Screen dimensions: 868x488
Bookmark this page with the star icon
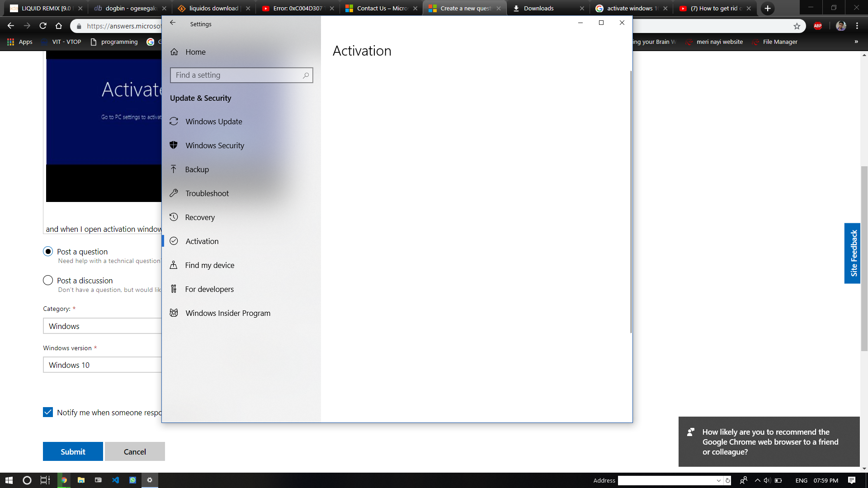[x=797, y=26]
